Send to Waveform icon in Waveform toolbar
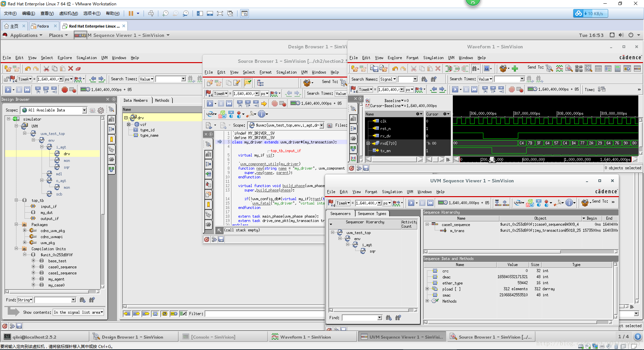 (x=559, y=69)
